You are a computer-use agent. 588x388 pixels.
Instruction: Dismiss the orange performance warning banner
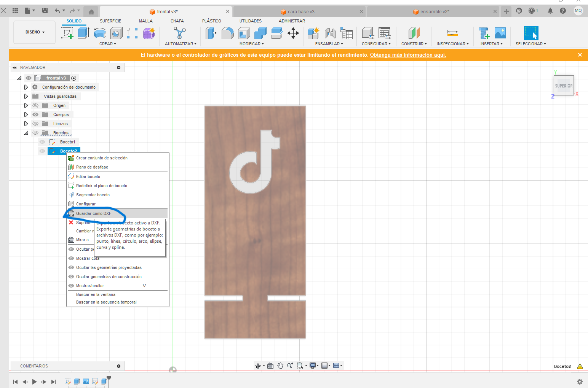(580, 55)
